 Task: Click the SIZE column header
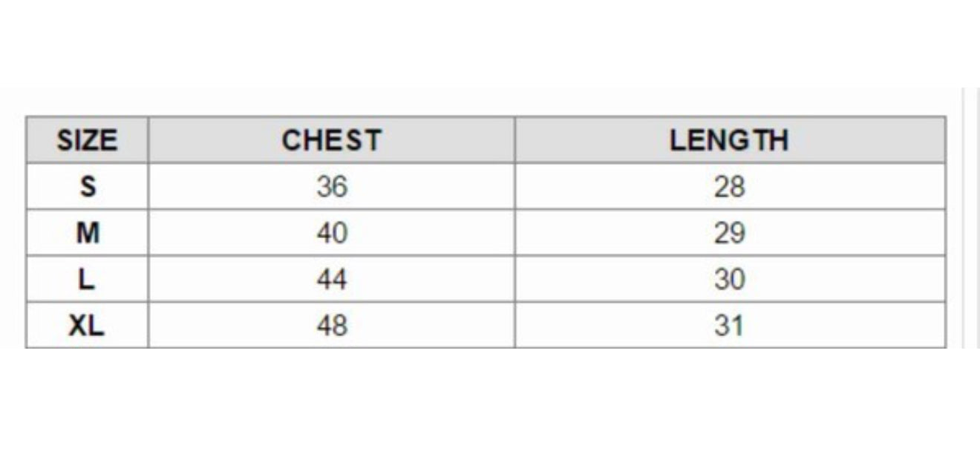(87, 140)
